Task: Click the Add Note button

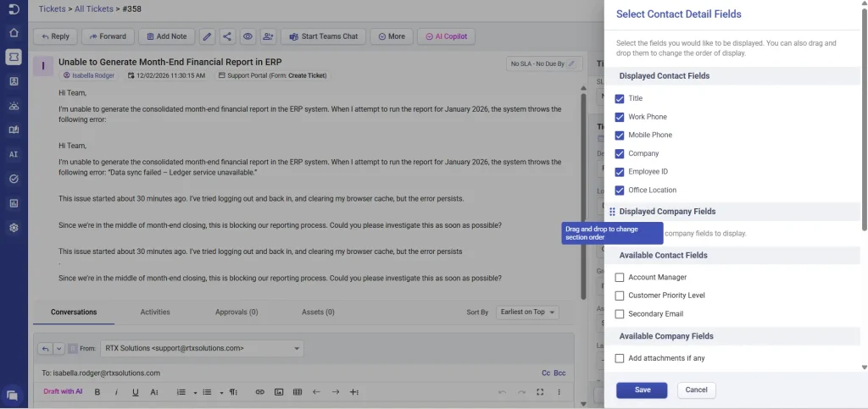Action: point(167,36)
